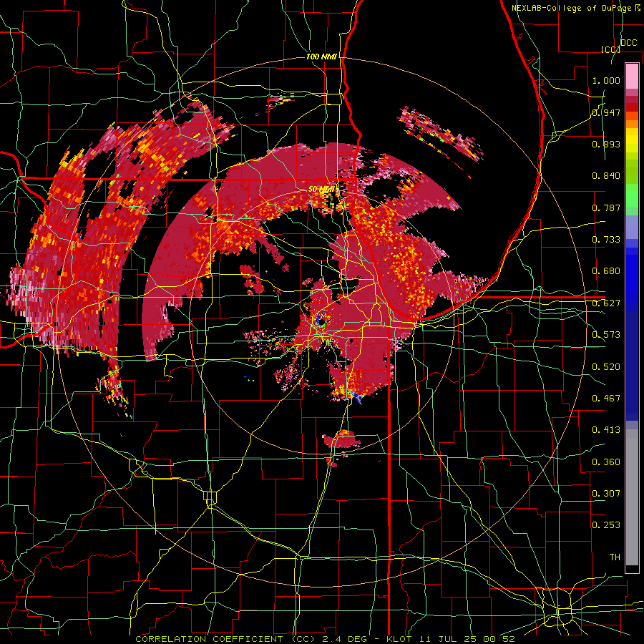The width and height of the screenshot is (644, 644).
Task: Pick the periwinkle color bar segment
Action: pyautogui.click(x=632, y=227)
